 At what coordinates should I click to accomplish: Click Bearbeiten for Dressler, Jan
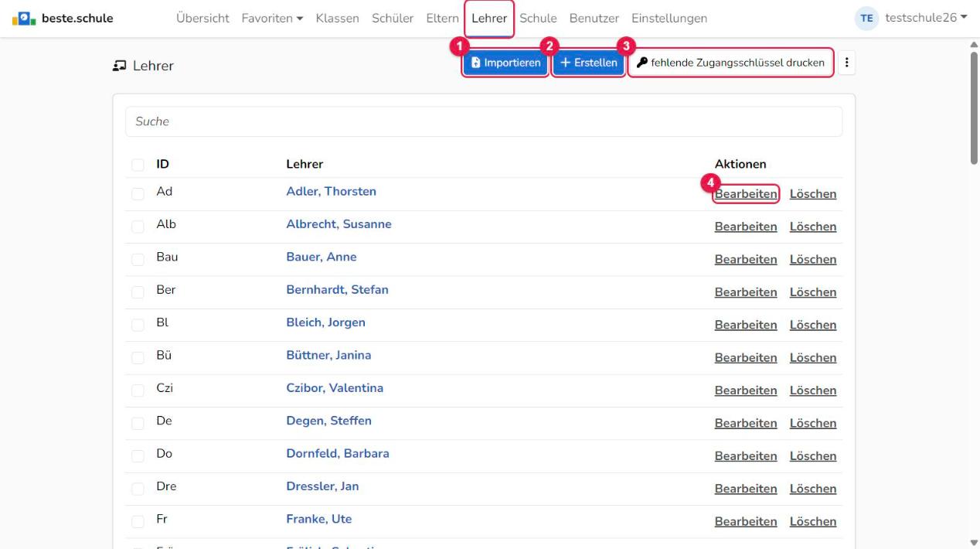tap(746, 489)
